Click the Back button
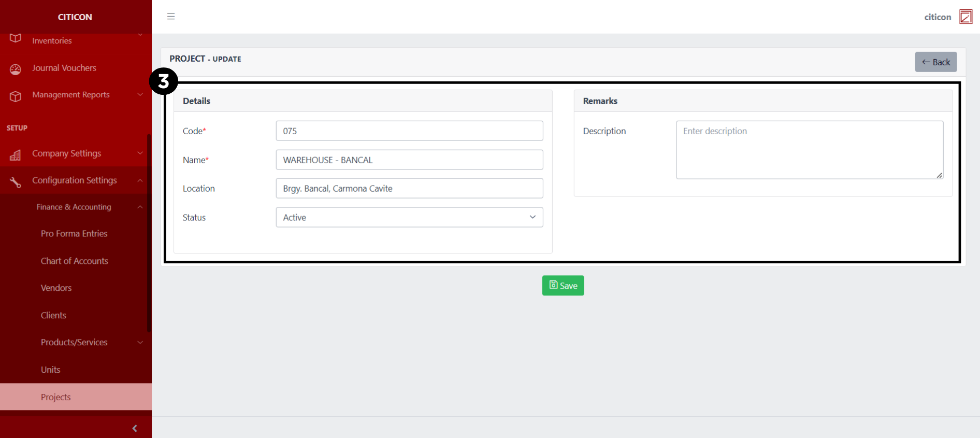980x438 pixels. pyautogui.click(x=935, y=62)
